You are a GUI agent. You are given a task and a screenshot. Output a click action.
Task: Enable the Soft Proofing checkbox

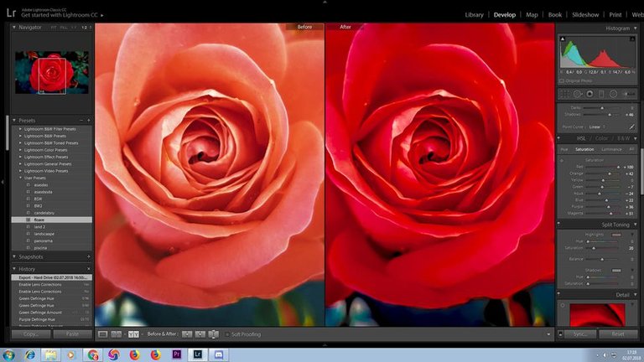pos(226,334)
